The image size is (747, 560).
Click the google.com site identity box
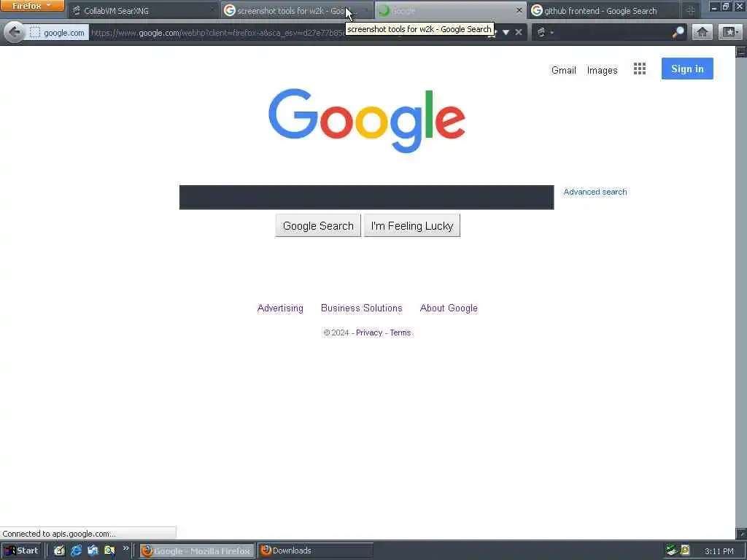(57, 33)
